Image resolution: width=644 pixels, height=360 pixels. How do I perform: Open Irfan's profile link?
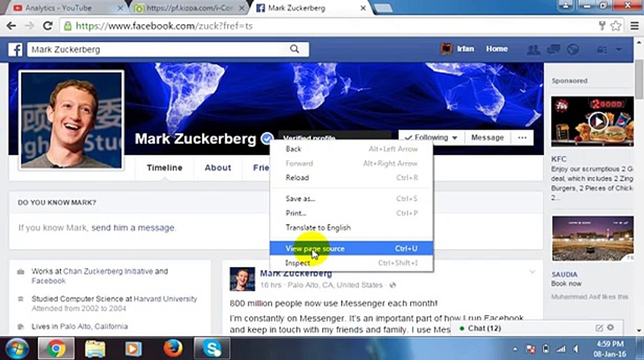pyautogui.click(x=457, y=49)
